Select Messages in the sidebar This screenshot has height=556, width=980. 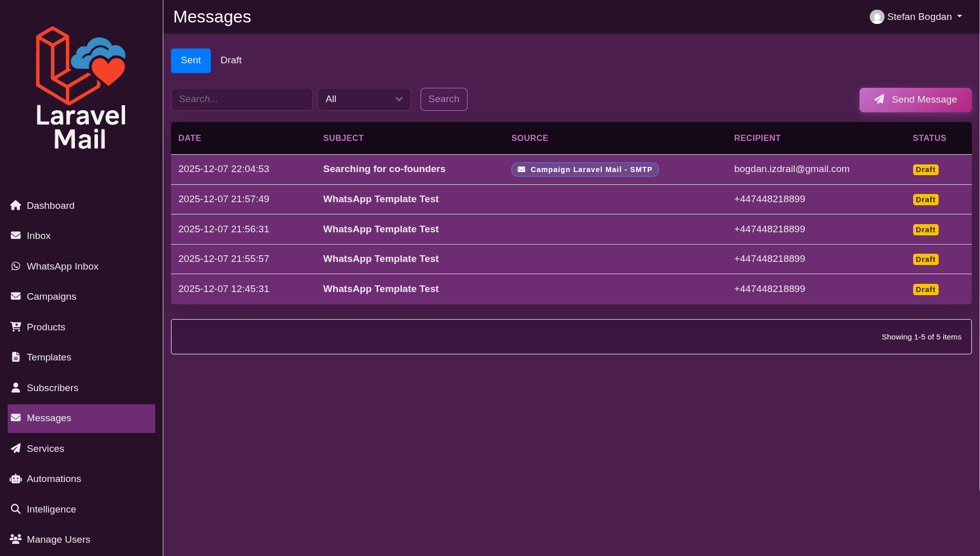coord(81,418)
